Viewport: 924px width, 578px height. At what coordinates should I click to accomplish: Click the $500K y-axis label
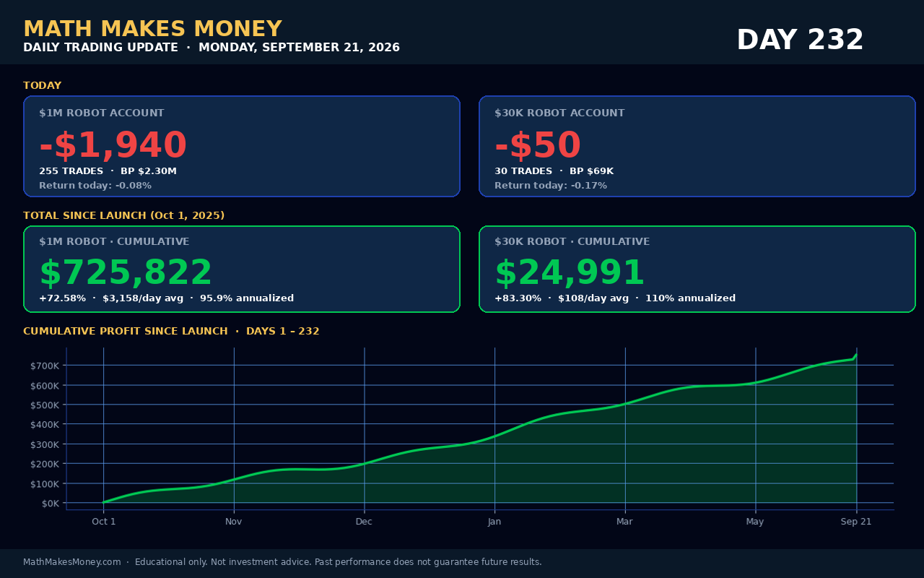(45, 405)
